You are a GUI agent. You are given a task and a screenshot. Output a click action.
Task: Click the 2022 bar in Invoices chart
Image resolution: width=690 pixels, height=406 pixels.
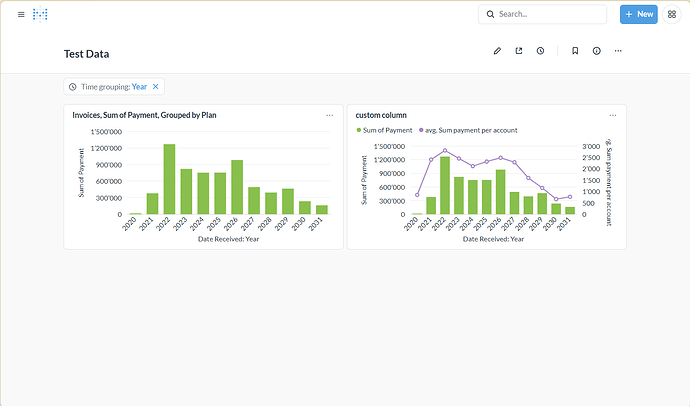click(169, 179)
